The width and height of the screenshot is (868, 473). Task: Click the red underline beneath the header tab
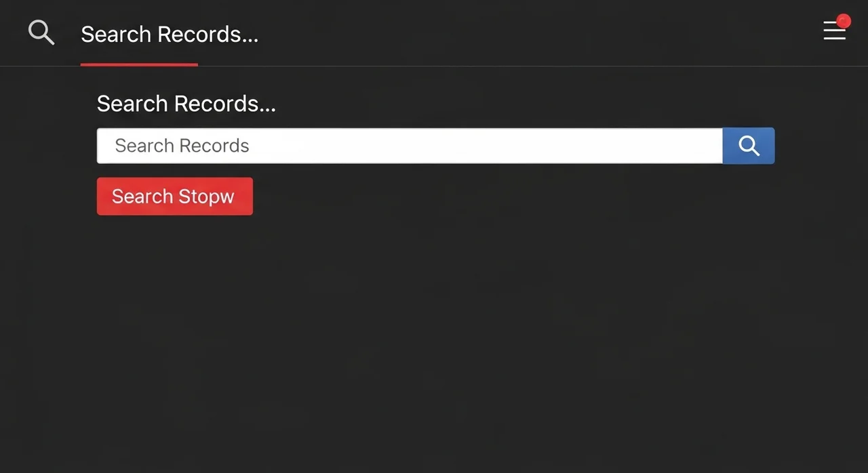pyautogui.click(x=139, y=64)
